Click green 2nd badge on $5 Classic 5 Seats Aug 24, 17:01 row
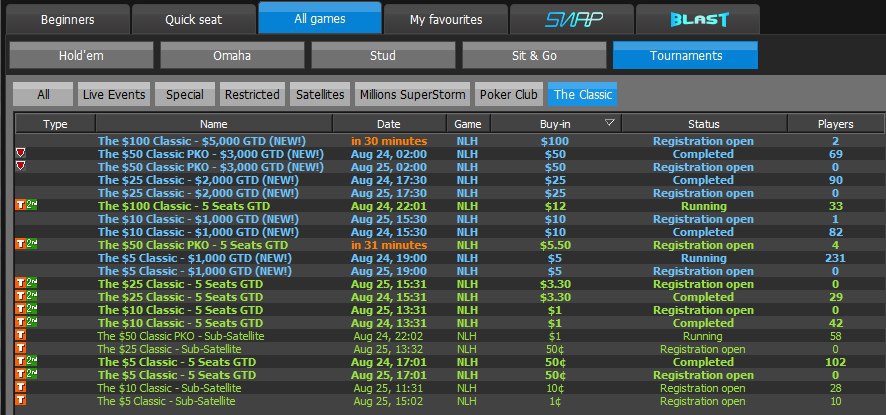This screenshot has width=886, height=415. (32, 361)
